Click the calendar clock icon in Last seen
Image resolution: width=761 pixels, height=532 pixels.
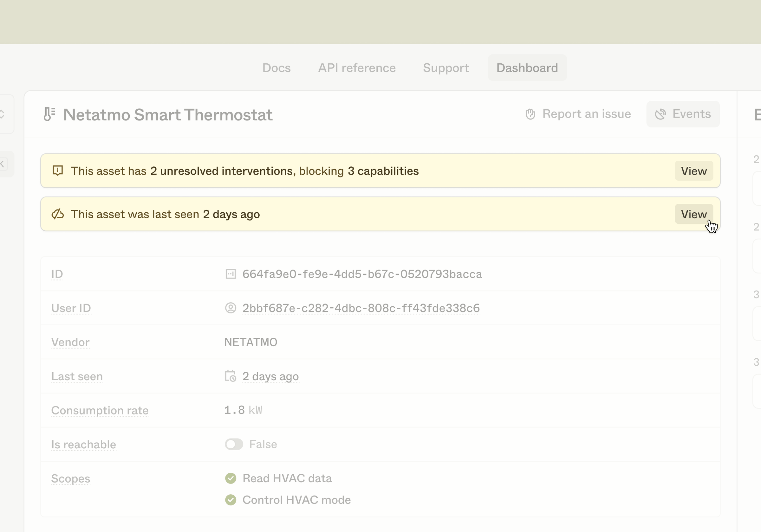pos(230,376)
